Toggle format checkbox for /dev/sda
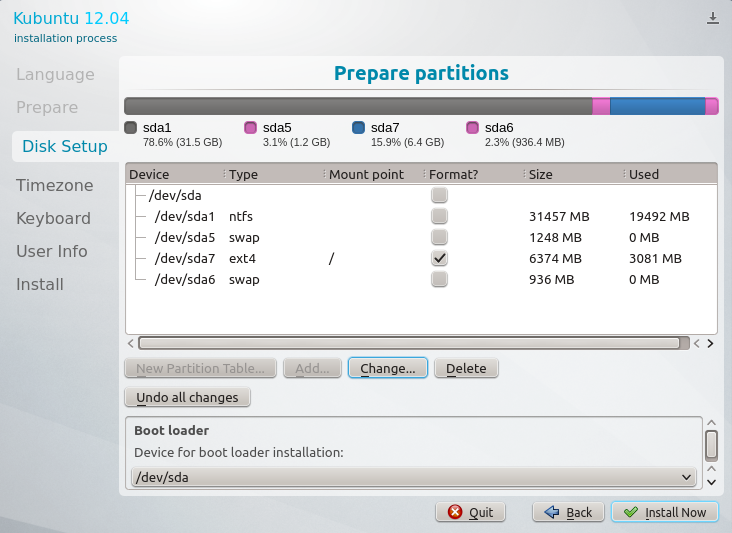This screenshot has height=533, width=732. tap(439, 195)
